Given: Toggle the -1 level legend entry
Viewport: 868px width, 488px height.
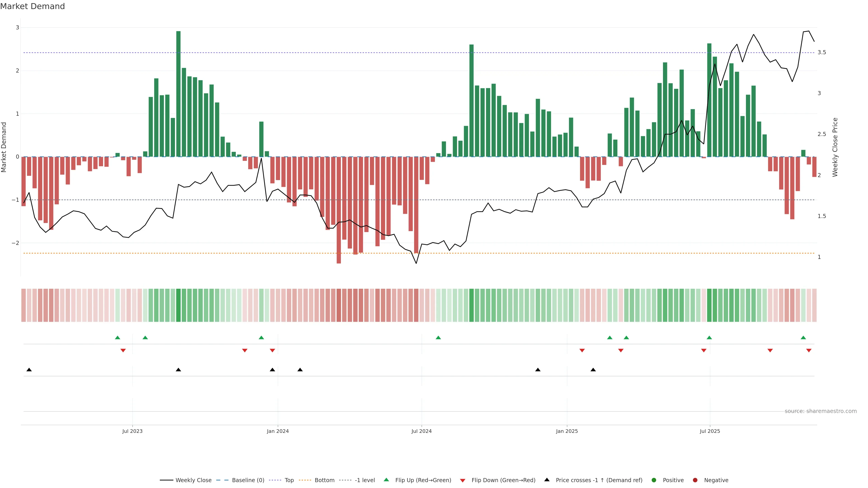Looking at the screenshot, I should [x=365, y=480].
